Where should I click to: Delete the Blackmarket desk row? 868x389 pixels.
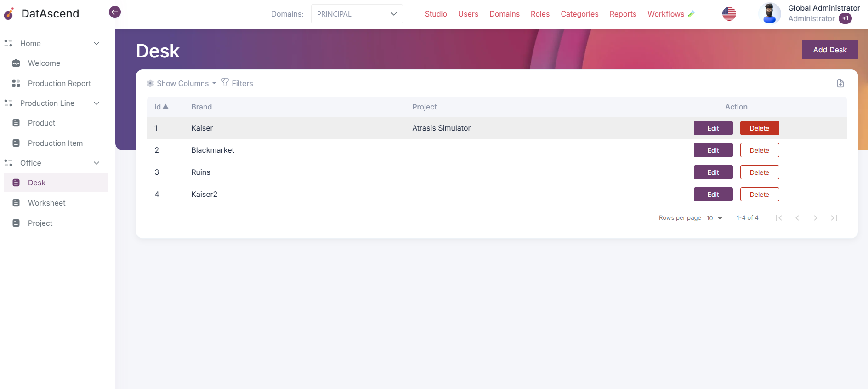759,150
